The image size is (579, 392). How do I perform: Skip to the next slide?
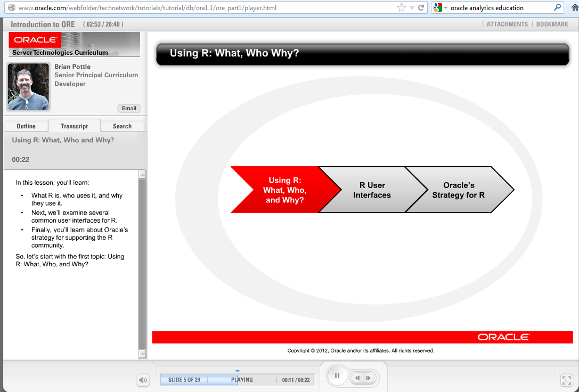[368, 378]
